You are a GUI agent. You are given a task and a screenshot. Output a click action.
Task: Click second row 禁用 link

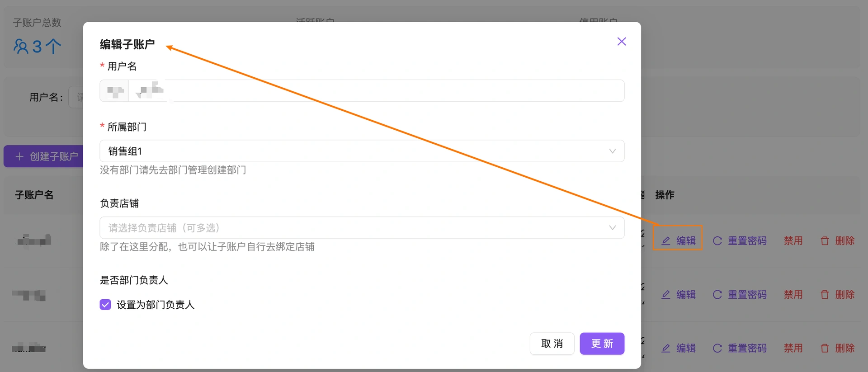click(x=793, y=295)
